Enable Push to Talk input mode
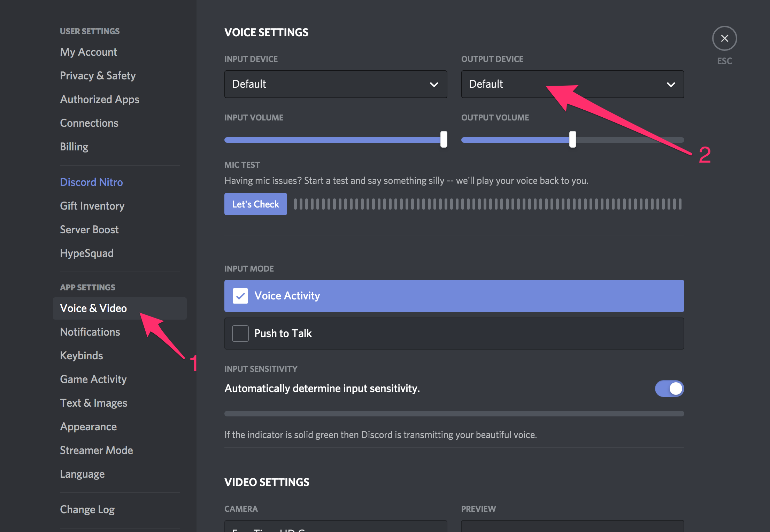 coord(240,332)
